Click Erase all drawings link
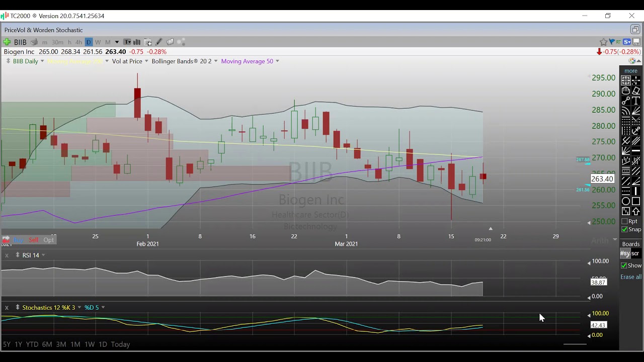 [631, 277]
